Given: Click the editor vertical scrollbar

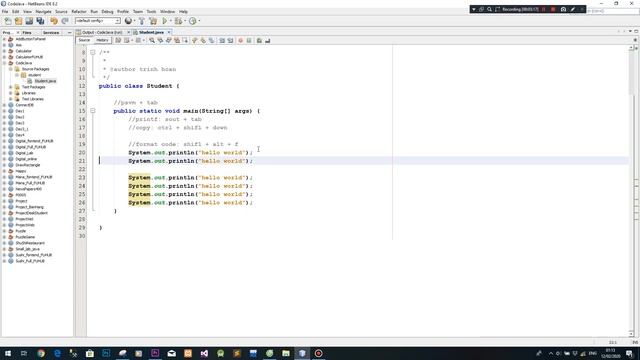Looking at the screenshot, I should point(631,191).
